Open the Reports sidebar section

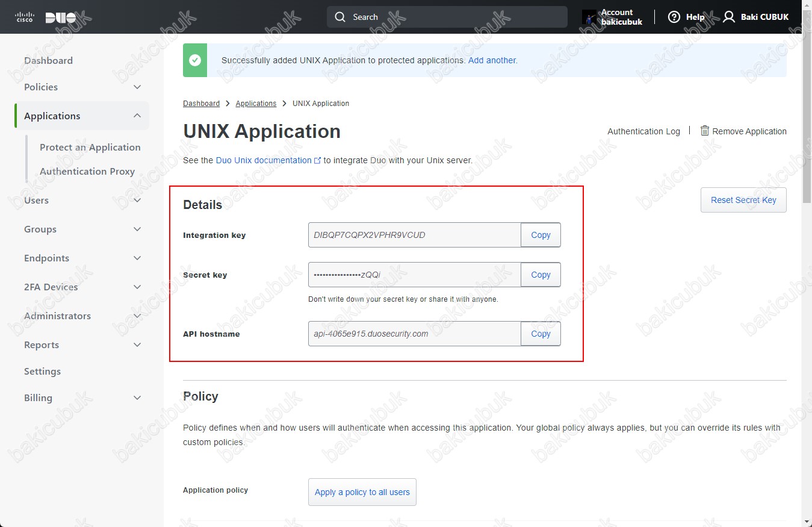coord(42,345)
